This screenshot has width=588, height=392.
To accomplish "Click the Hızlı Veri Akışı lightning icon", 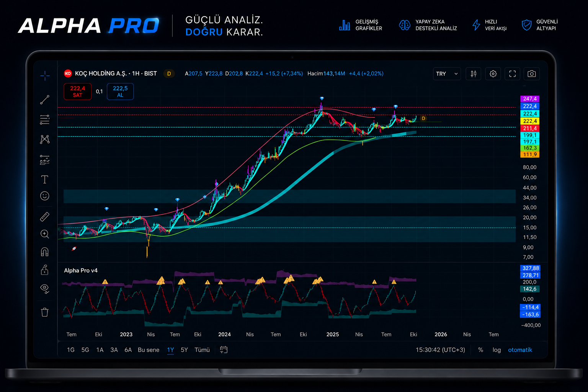I will click(x=476, y=25).
